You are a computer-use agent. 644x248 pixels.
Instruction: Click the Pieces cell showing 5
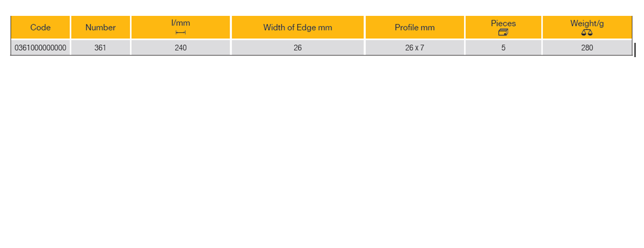[503, 48]
